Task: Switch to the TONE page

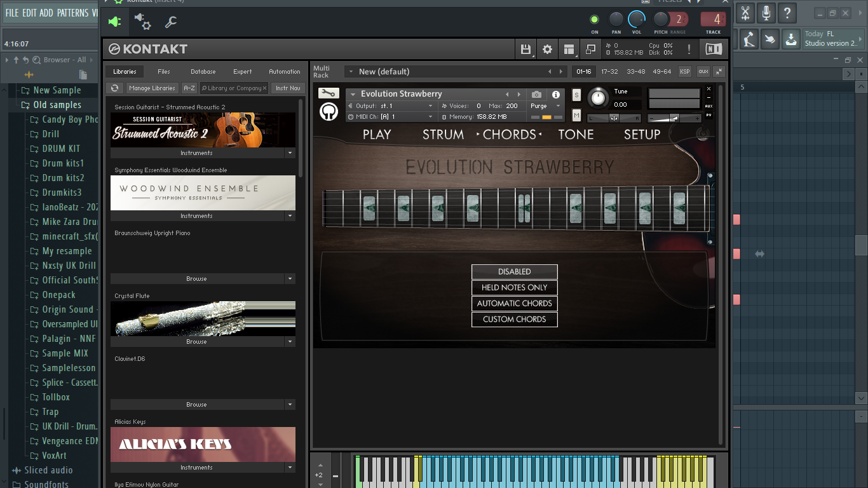Action: (576, 135)
